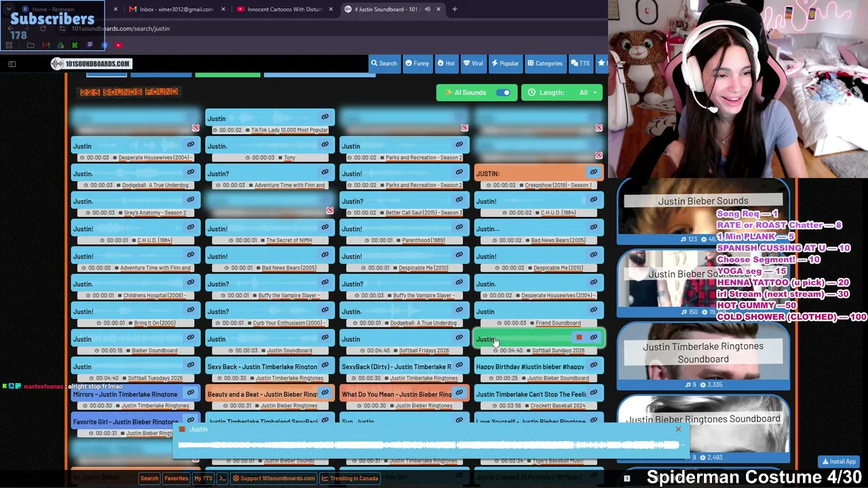The width and height of the screenshot is (868, 488).
Task: Copy link for Justin Grey's Anatomy sound
Action: coord(191,200)
